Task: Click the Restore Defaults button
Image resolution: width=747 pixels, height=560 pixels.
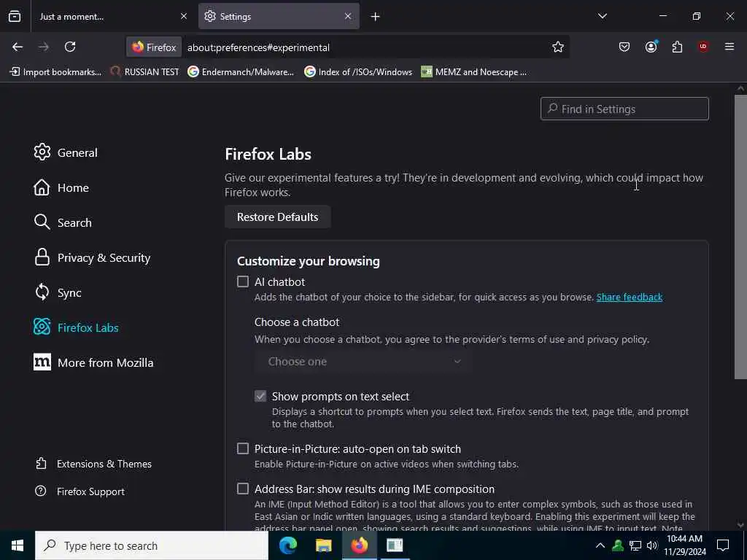Action: (x=278, y=217)
